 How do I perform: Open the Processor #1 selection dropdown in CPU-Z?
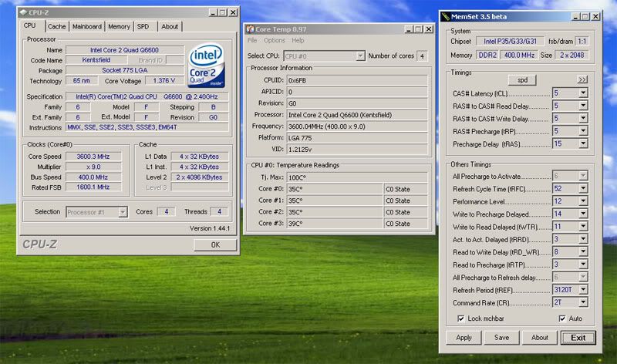[x=123, y=212]
